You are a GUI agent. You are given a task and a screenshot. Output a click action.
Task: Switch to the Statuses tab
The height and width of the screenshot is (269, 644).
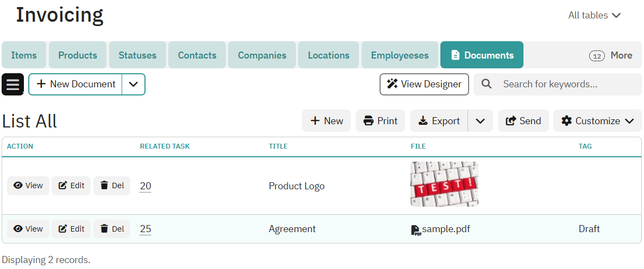pyautogui.click(x=137, y=55)
